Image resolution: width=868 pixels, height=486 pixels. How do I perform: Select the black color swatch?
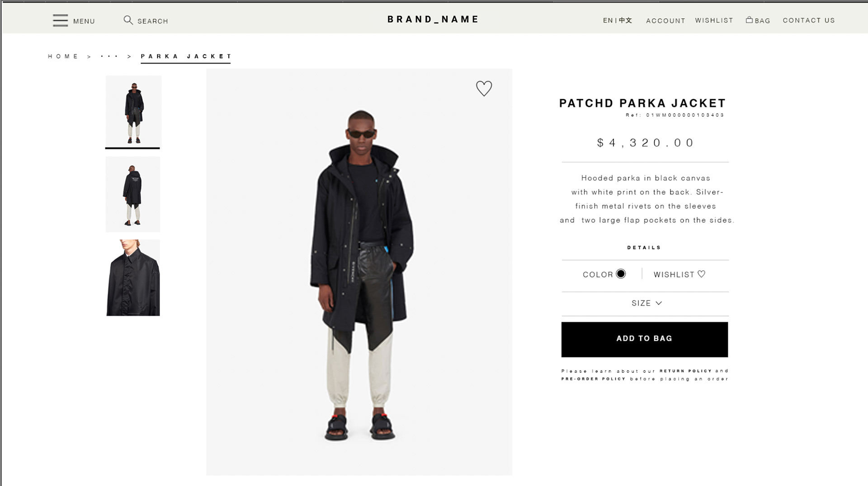[x=621, y=274]
